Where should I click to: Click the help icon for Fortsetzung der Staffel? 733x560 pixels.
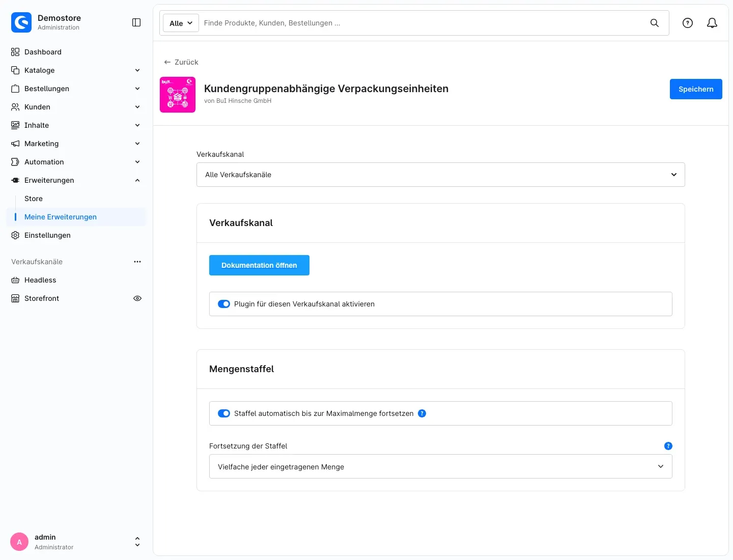coord(668,446)
